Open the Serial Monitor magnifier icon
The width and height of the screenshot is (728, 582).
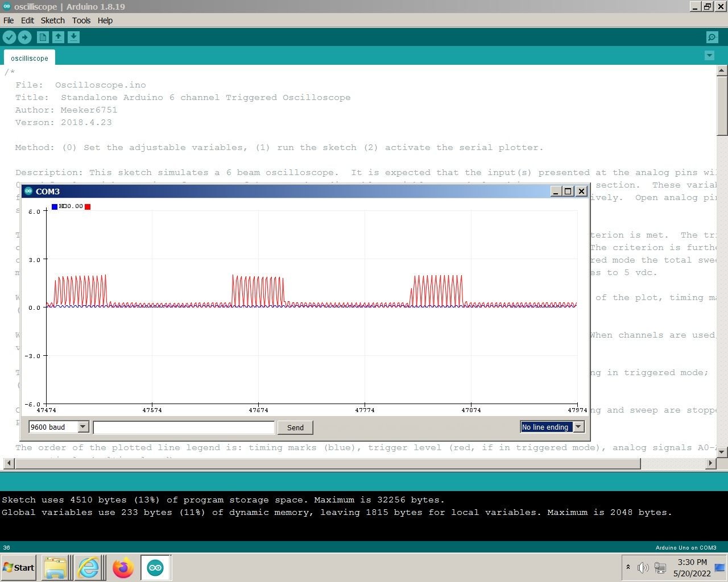click(x=712, y=38)
